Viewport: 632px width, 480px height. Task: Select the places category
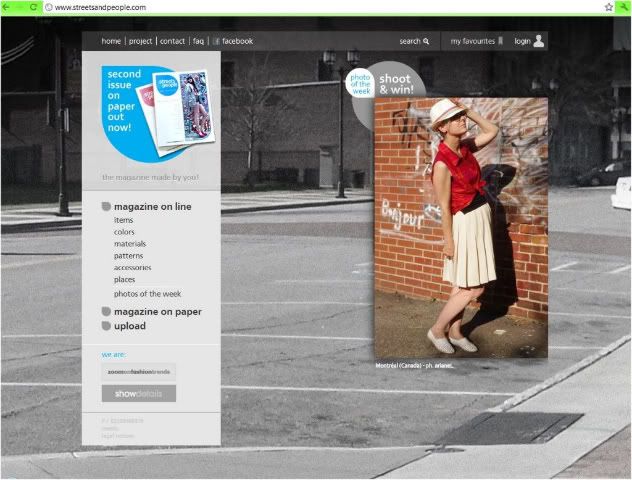coord(124,280)
